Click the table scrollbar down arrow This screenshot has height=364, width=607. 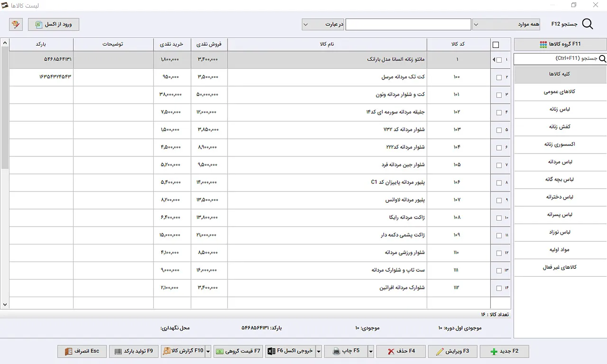click(x=5, y=305)
